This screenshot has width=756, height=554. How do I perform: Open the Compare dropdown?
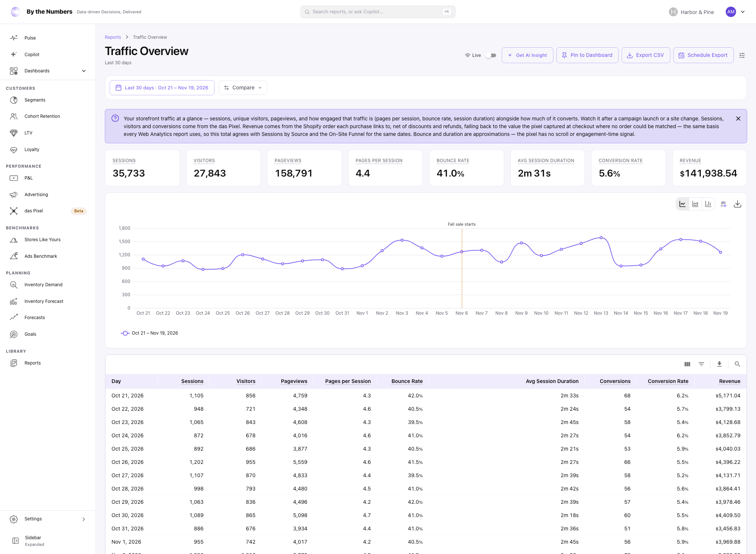pyautogui.click(x=243, y=88)
